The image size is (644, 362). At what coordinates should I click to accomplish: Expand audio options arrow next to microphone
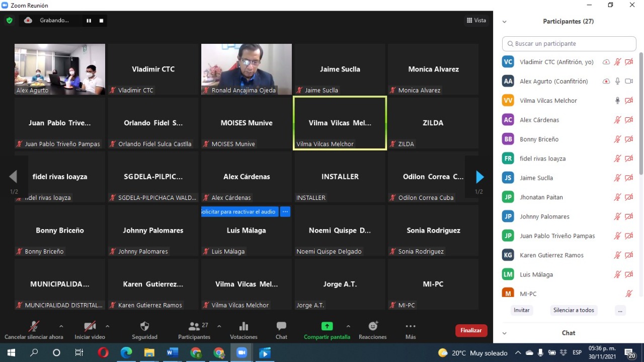tap(61, 326)
